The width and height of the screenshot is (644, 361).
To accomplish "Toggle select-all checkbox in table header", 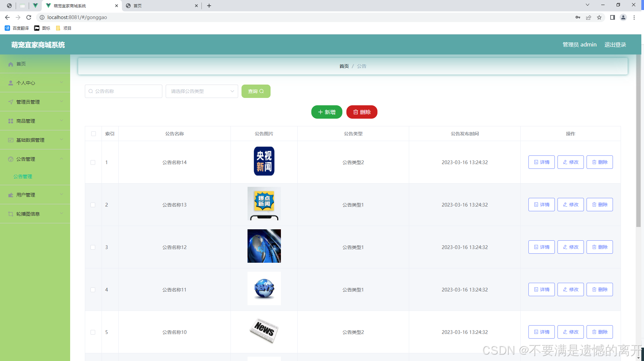I will 93,133.
